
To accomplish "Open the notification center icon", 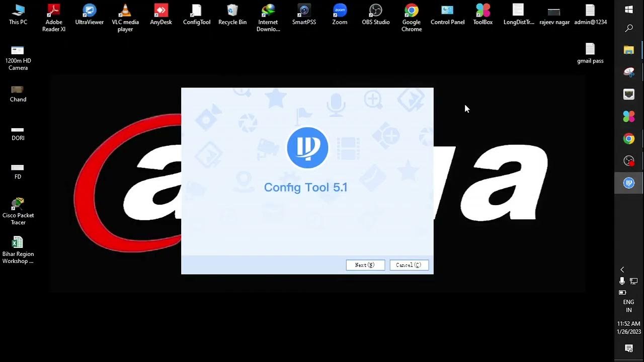I will 629,348.
